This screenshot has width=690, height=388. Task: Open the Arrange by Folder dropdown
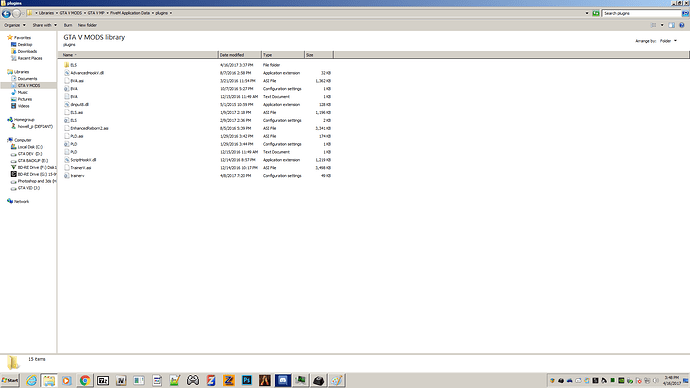[668, 41]
